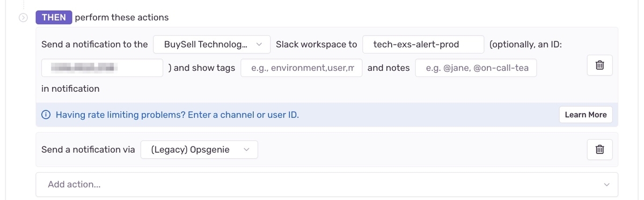Open the BuySell Technolog... workspace dropdown
This screenshot has height=200, width=644.
(x=211, y=45)
